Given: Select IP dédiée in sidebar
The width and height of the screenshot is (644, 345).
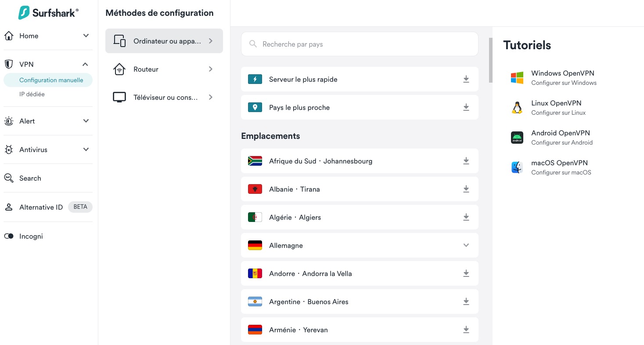Looking at the screenshot, I should click(32, 94).
